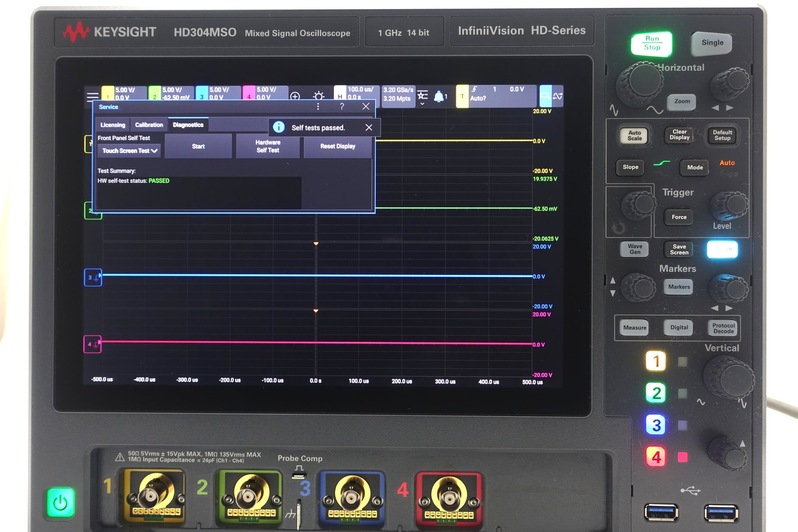Open the Service dialog help question mark

coord(342,106)
